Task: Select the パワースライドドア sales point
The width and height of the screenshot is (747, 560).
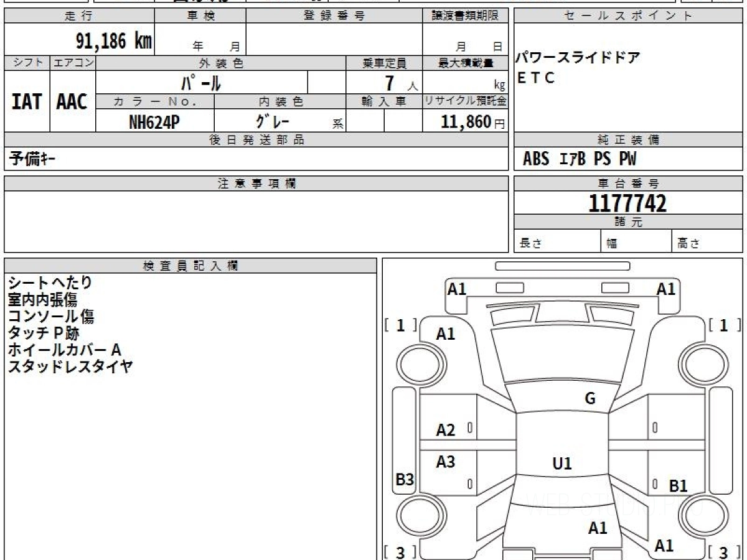Action: (x=578, y=58)
